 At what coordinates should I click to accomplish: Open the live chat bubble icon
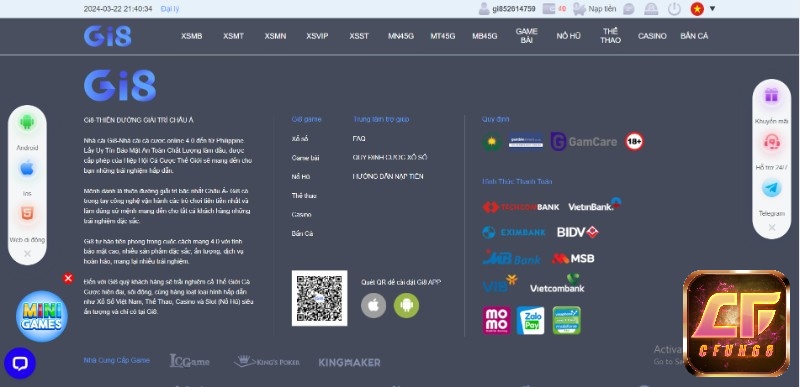tap(20, 363)
